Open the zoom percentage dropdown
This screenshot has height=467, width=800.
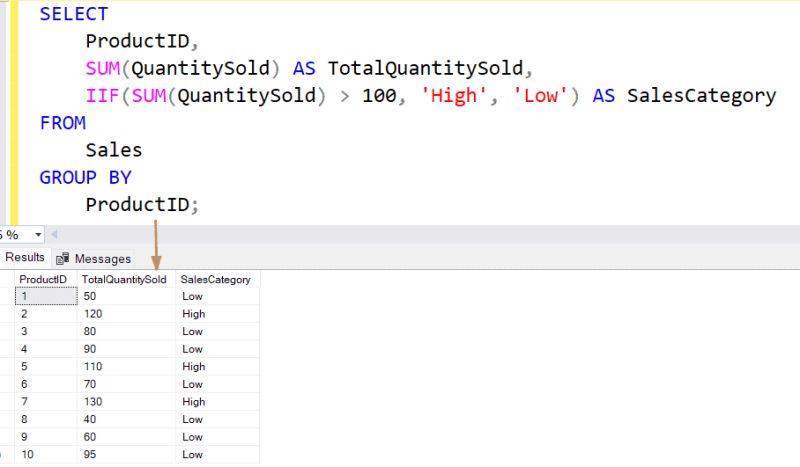coord(38,235)
